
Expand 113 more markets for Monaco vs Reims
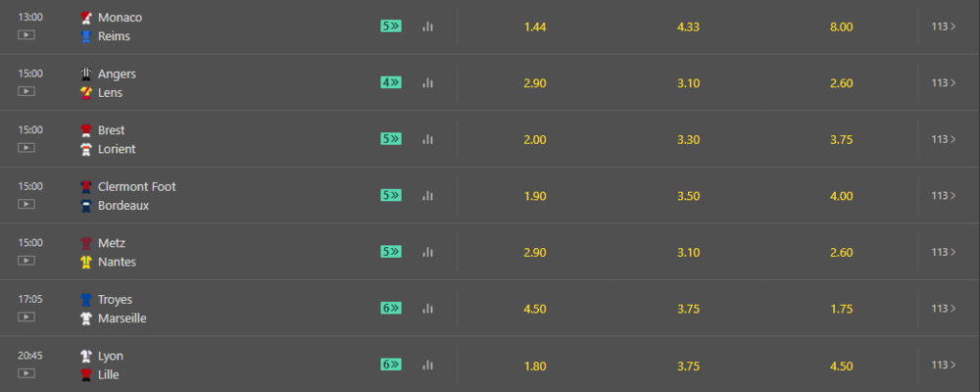pos(944,26)
